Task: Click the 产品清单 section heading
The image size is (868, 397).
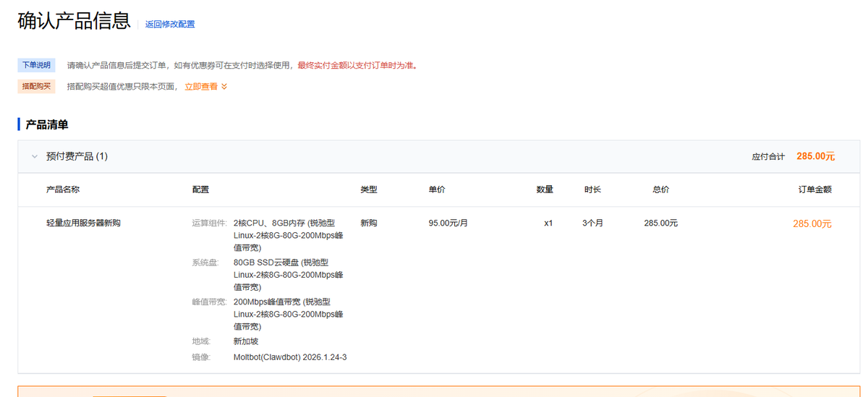Action: pyautogui.click(x=47, y=124)
